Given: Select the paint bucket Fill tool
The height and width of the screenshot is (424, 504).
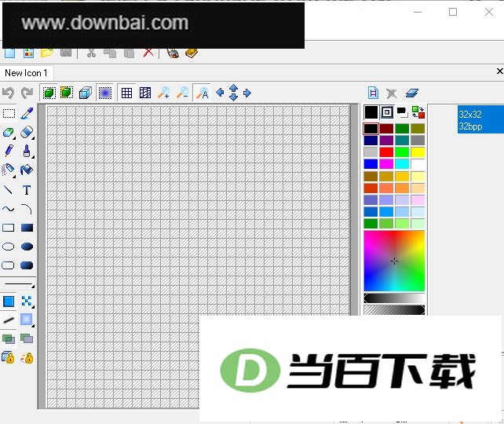Looking at the screenshot, I should pos(27,170).
